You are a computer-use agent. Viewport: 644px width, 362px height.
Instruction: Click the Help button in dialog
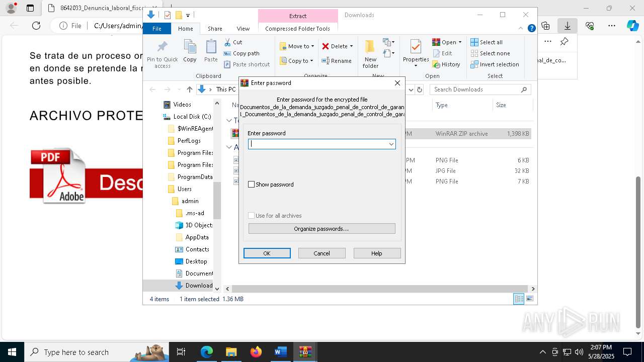(377, 253)
